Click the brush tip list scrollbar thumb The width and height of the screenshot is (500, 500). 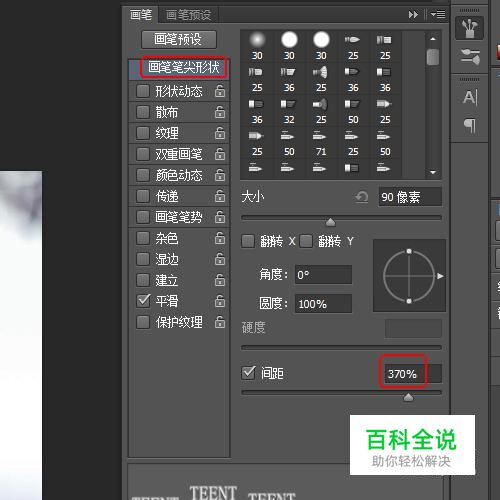tap(433, 57)
